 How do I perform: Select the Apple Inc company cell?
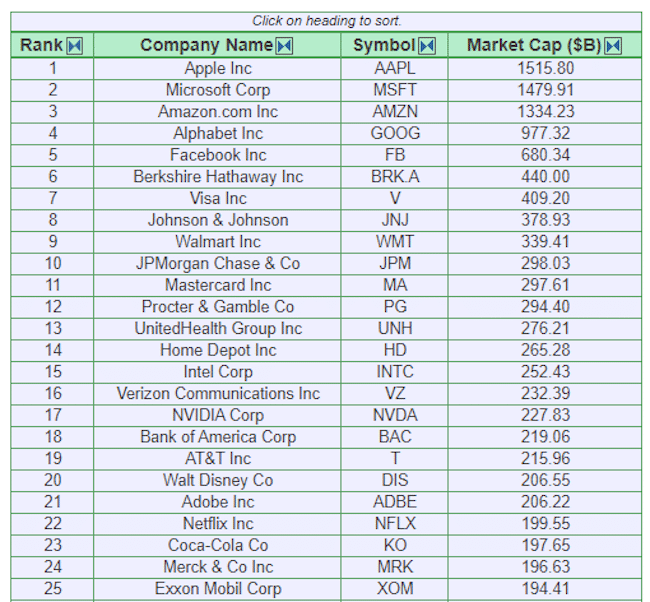[x=218, y=69]
